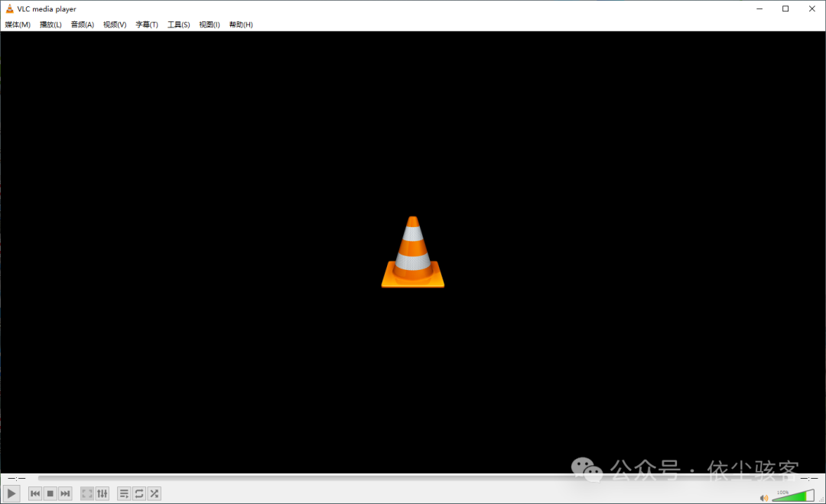The height and width of the screenshot is (504, 826).
Task: Skip to next media track
Action: coord(66,494)
